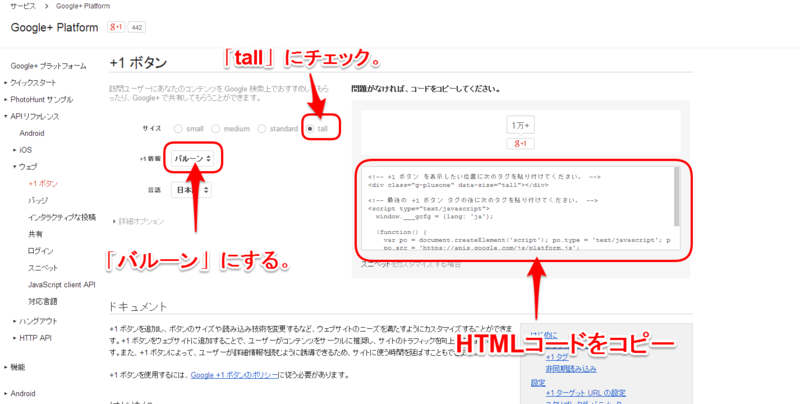Expand HTTP API sidebar node
The height and width of the screenshot is (404, 800).
pyautogui.click(x=32, y=338)
